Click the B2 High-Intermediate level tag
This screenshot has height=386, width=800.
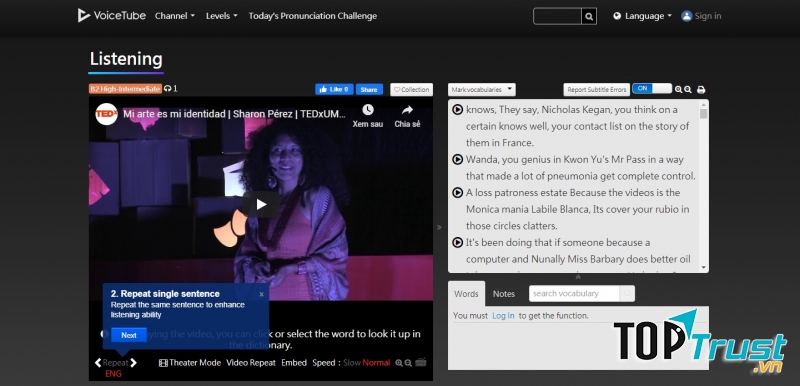tap(125, 89)
